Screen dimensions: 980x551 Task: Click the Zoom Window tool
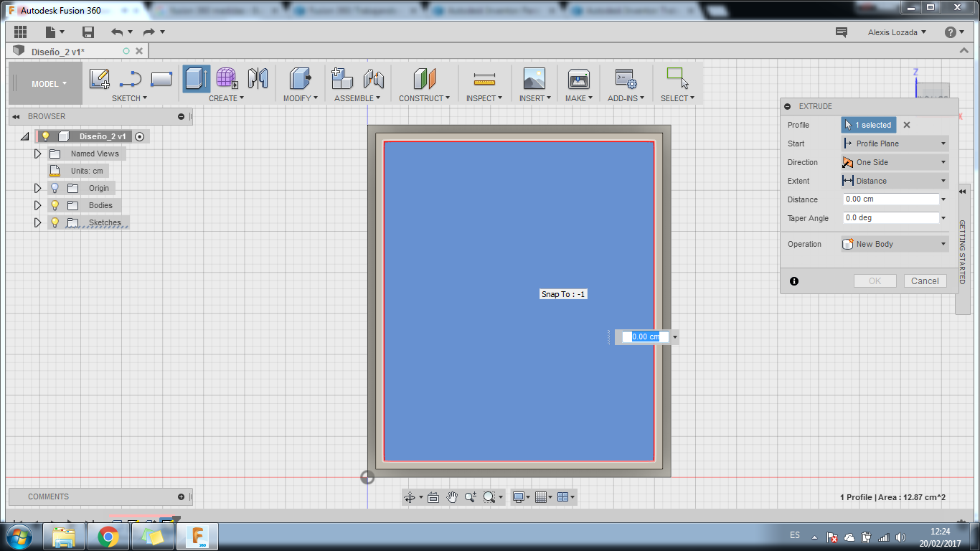click(x=471, y=497)
